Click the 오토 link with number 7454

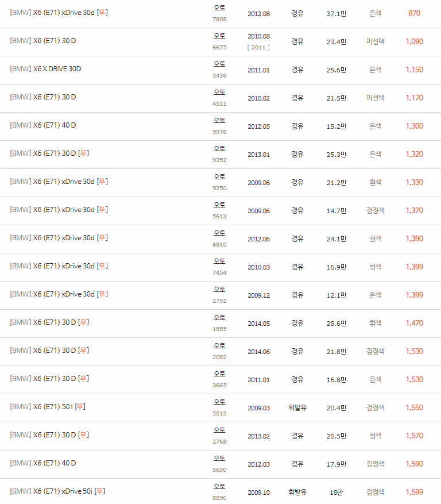[219, 261]
